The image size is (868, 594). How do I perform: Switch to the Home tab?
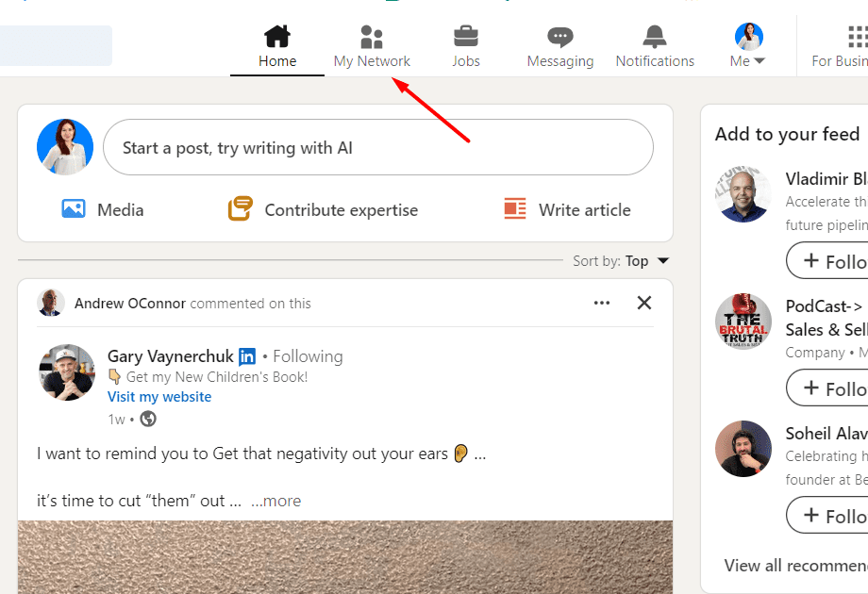(276, 45)
